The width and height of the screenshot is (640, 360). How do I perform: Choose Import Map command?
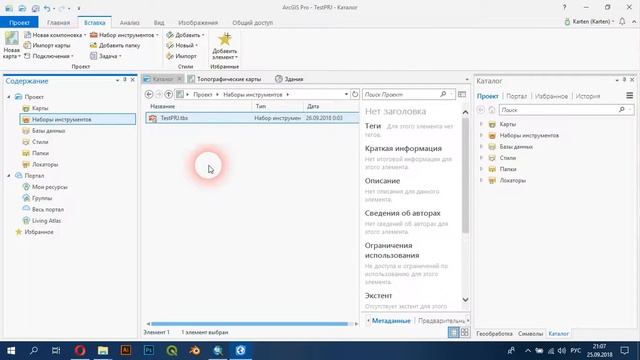pos(47,45)
